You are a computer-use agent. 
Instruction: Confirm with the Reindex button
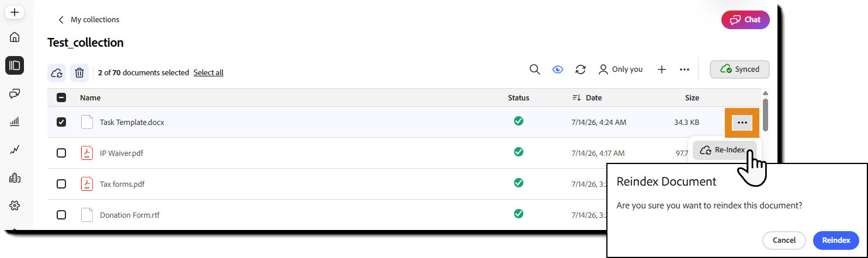coord(836,240)
